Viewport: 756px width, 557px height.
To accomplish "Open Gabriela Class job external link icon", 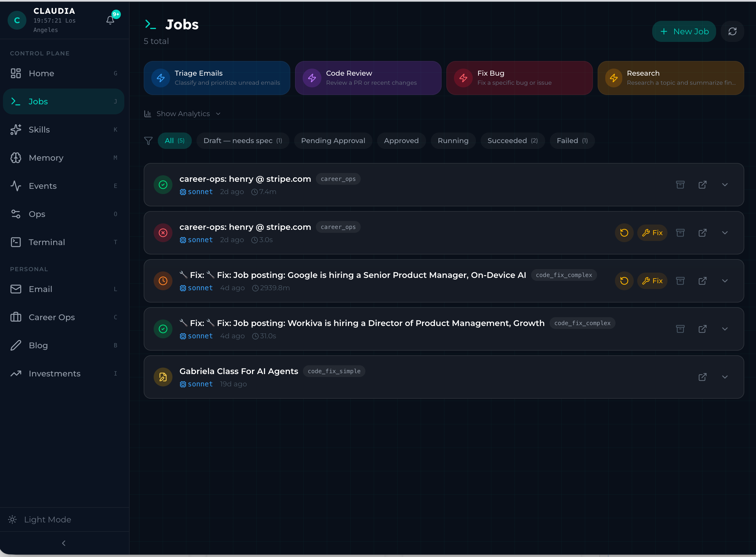I will coord(702,377).
